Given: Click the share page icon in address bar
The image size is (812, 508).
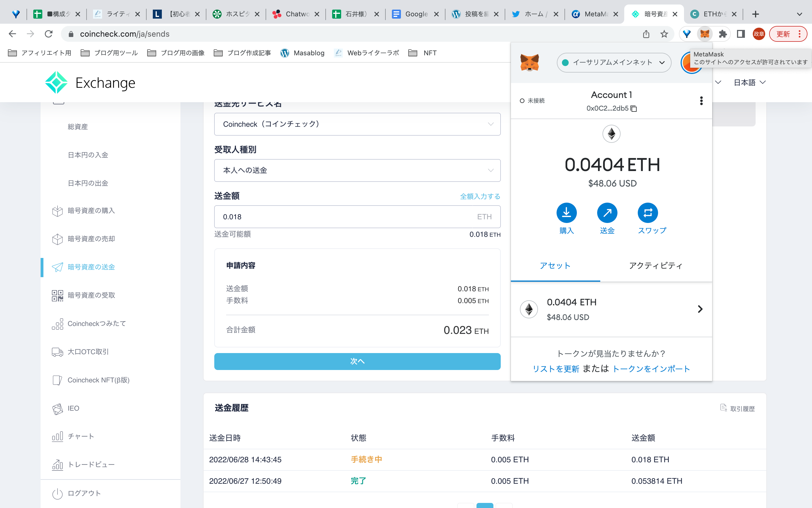Looking at the screenshot, I should click(646, 34).
